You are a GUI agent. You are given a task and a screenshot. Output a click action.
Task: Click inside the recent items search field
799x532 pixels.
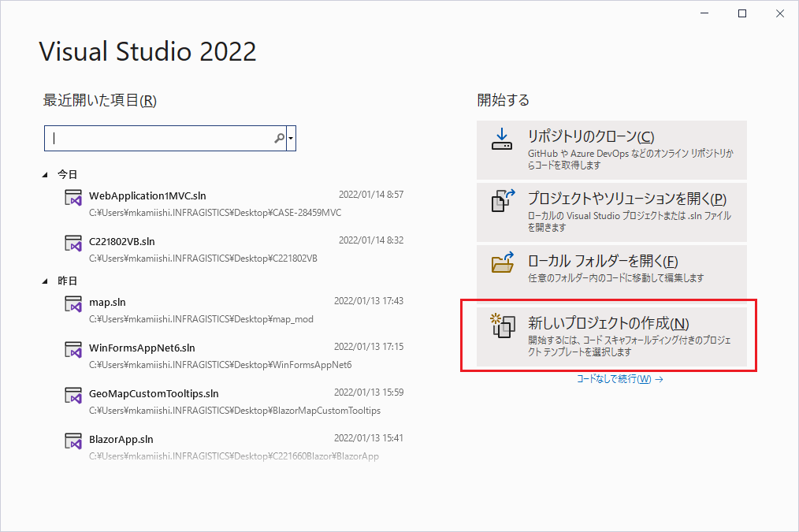click(158, 137)
